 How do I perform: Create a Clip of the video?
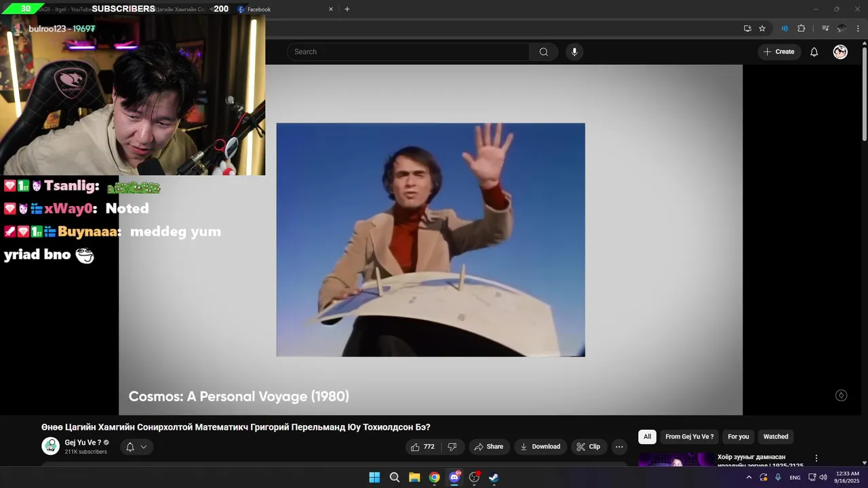589,447
